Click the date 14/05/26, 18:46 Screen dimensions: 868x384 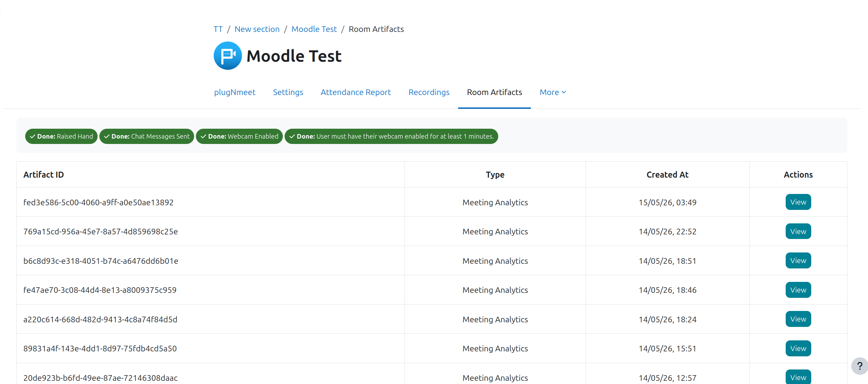click(x=668, y=290)
